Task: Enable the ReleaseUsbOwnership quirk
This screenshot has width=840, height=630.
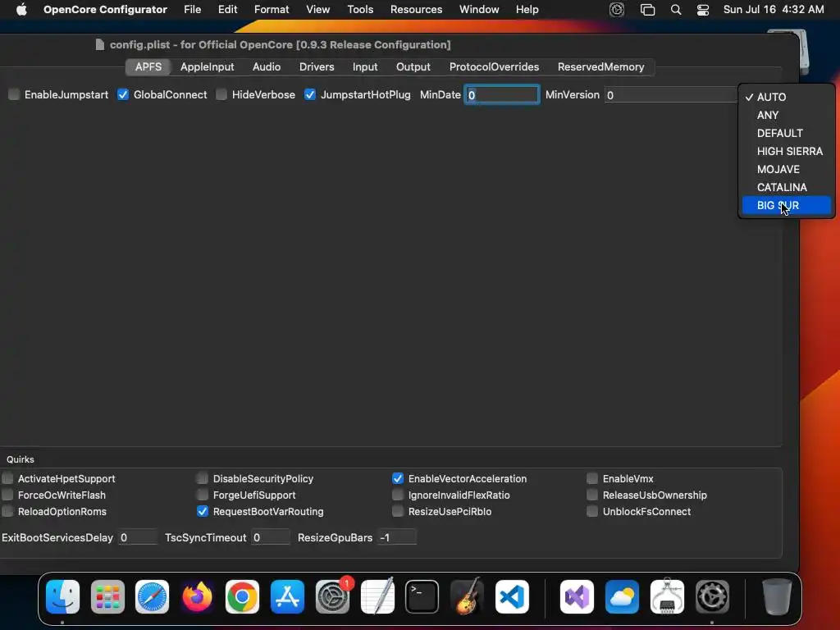Action: click(x=592, y=495)
